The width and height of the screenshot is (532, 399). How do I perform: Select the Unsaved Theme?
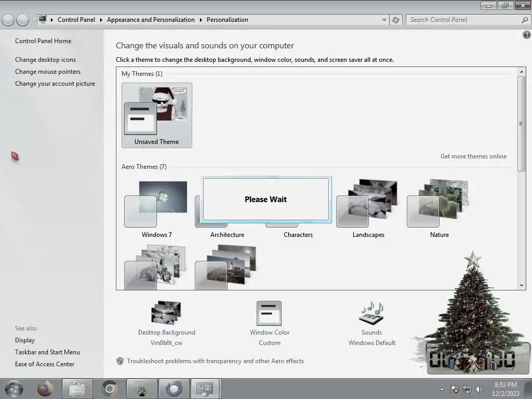[157, 115]
